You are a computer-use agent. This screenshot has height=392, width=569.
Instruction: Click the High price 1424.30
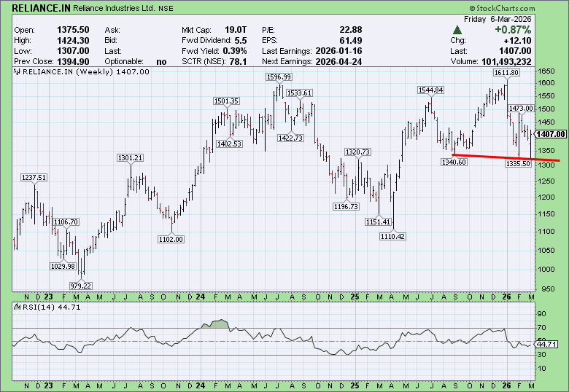[73, 41]
